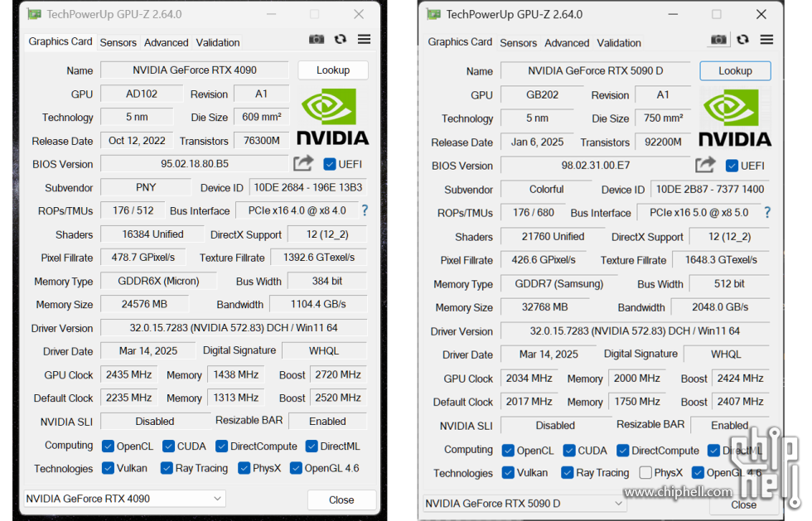The height and width of the screenshot is (521, 812).
Task: Select Graphics Card tab in RTX 4090 window
Action: point(60,41)
